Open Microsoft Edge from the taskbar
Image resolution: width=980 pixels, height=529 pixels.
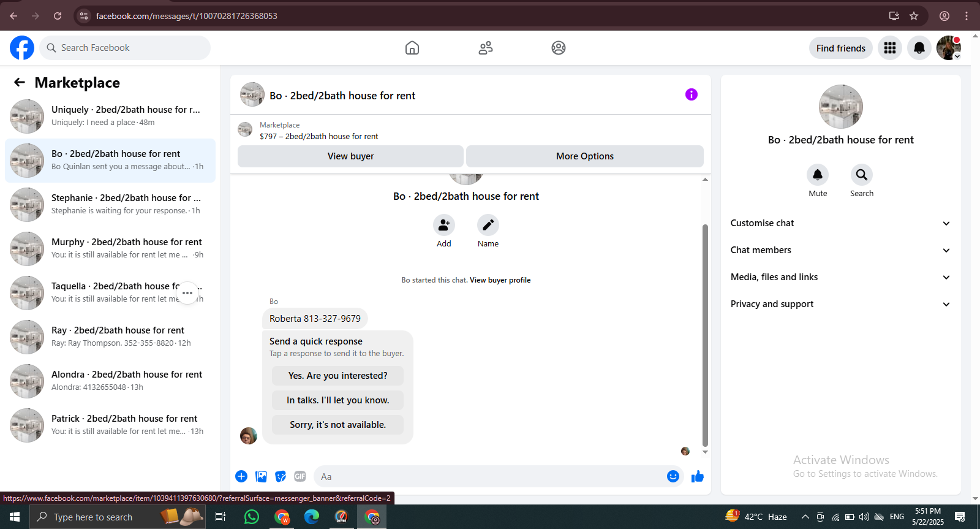pyautogui.click(x=312, y=517)
